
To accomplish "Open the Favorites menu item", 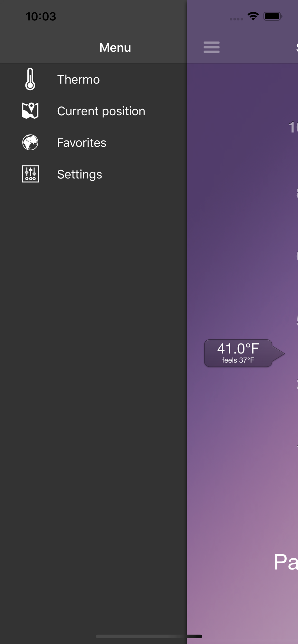I will click(x=94, y=142).
